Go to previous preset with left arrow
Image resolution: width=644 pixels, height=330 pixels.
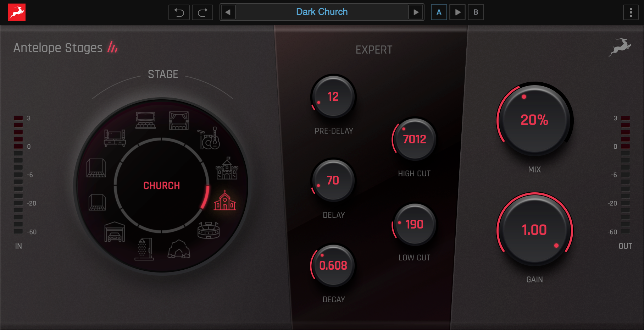tap(228, 12)
